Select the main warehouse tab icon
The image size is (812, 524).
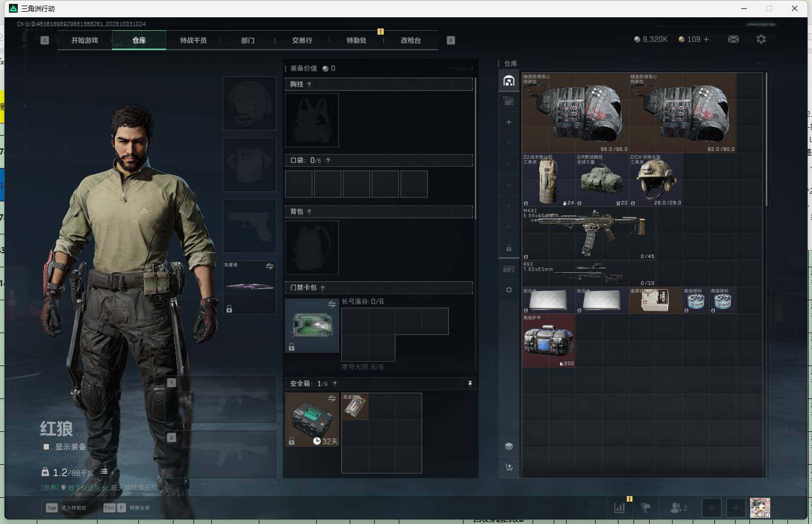point(509,81)
